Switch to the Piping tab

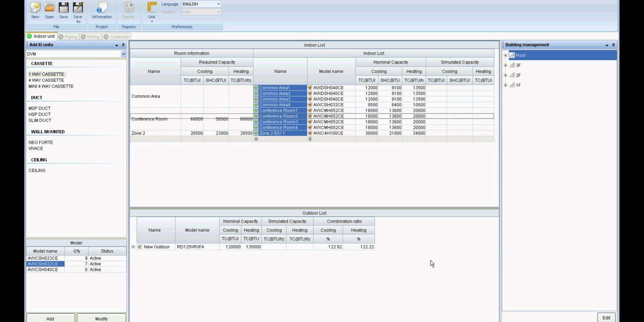[x=68, y=37]
